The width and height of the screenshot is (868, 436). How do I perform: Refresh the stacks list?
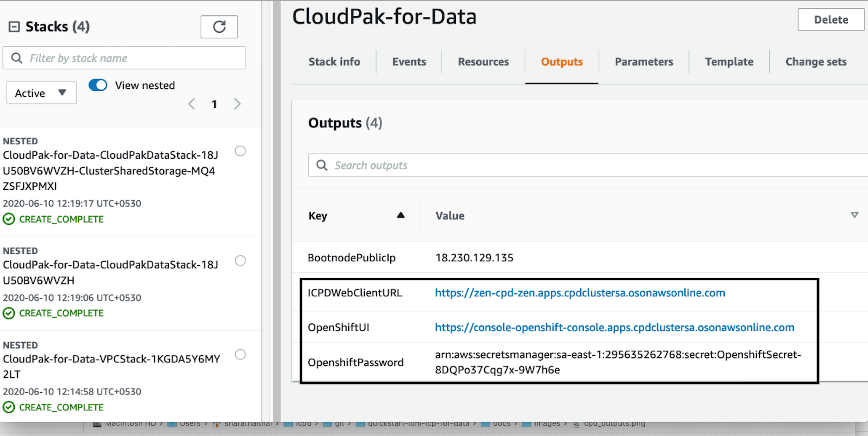(219, 27)
